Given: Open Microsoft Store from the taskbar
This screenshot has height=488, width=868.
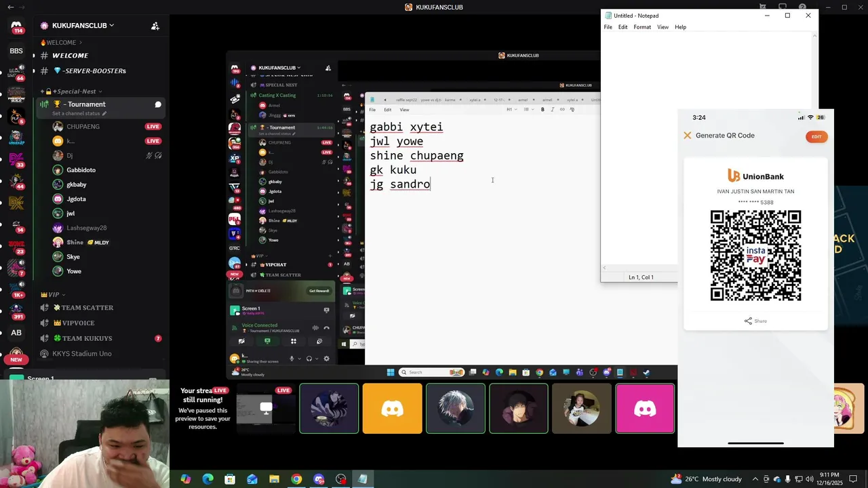Looking at the screenshot, I should pyautogui.click(x=230, y=479).
